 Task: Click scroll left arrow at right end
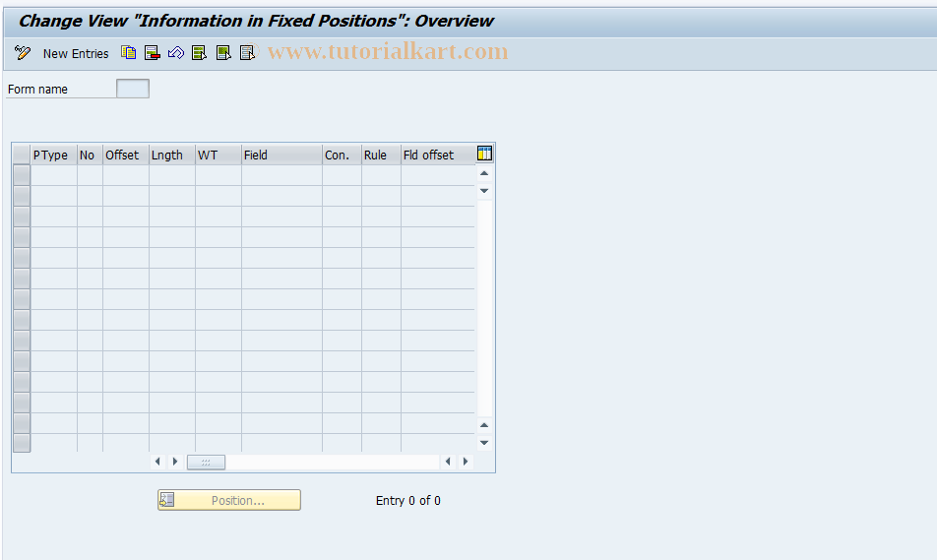pyautogui.click(x=448, y=462)
